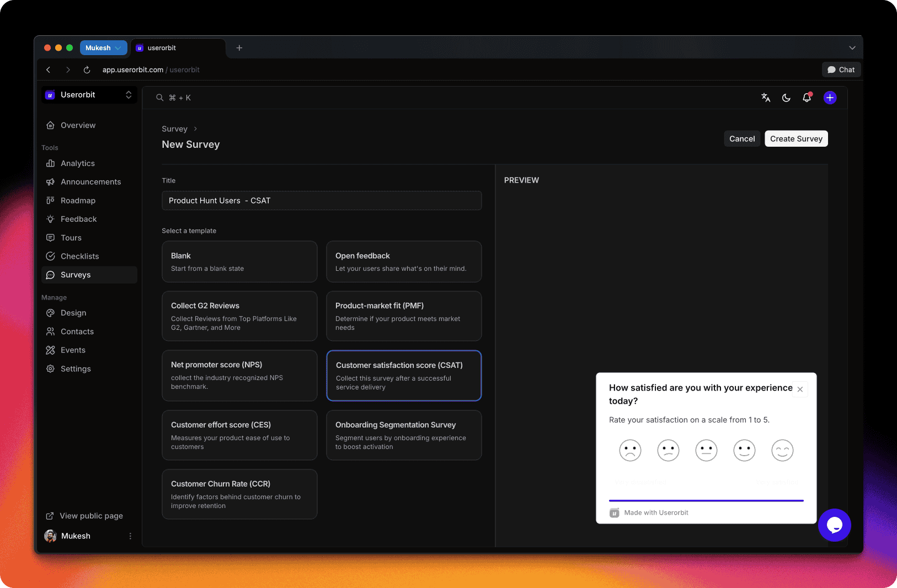
Task: Click the blue plus add button
Action: [x=830, y=98]
